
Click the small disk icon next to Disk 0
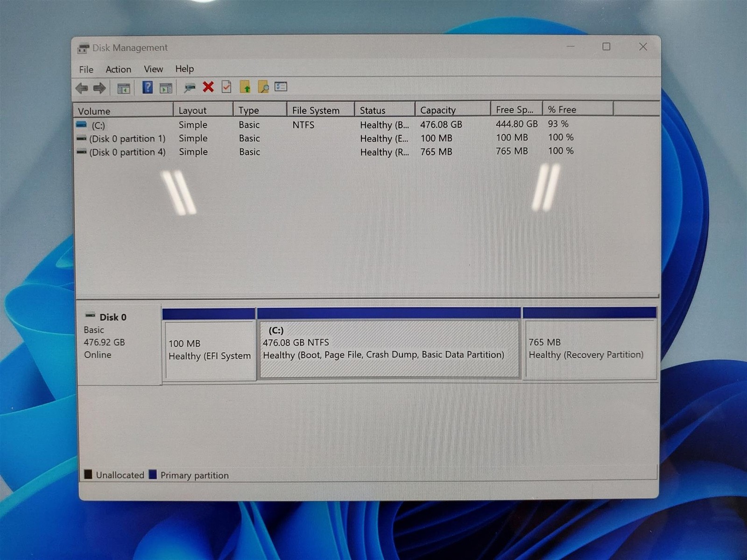tap(91, 316)
